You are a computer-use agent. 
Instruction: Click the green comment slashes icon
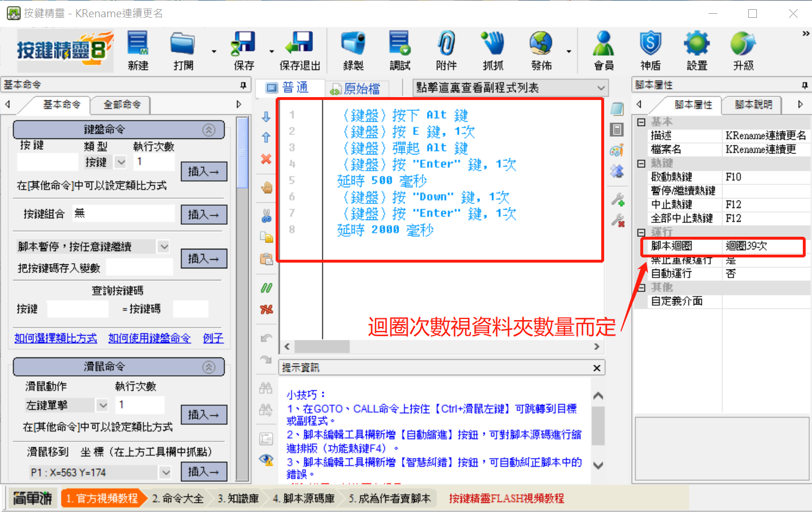[x=266, y=287]
